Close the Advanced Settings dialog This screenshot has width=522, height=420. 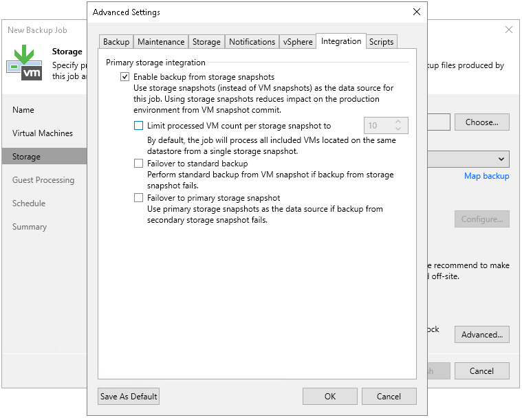[417, 12]
